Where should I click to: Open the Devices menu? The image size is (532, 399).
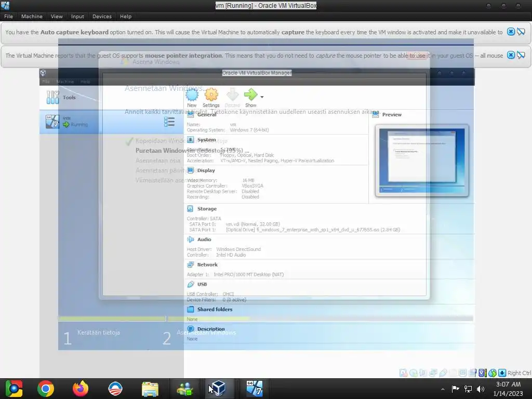click(102, 16)
